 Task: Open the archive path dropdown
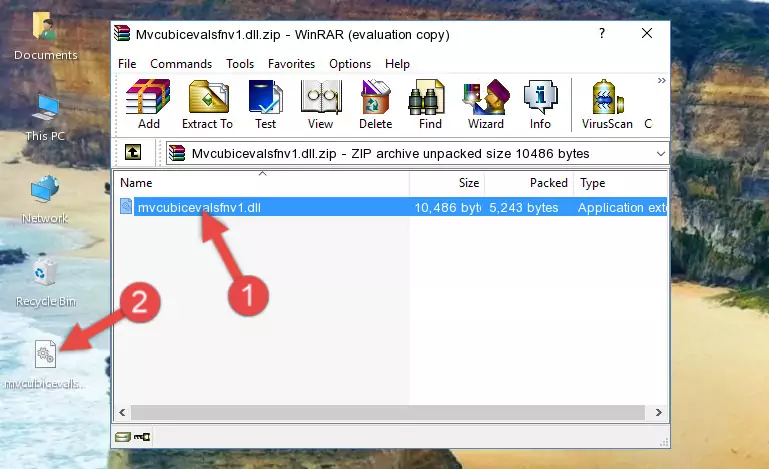(x=660, y=154)
